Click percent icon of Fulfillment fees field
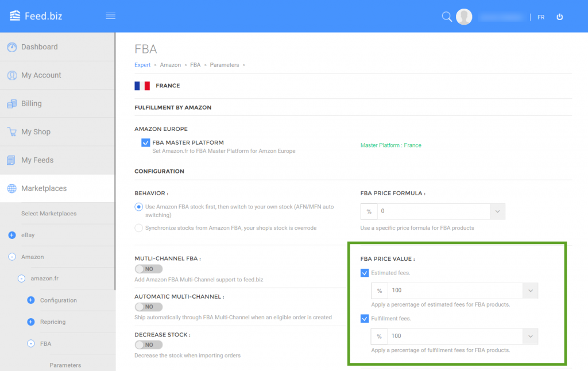This screenshot has height=371, width=588. pos(379,337)
